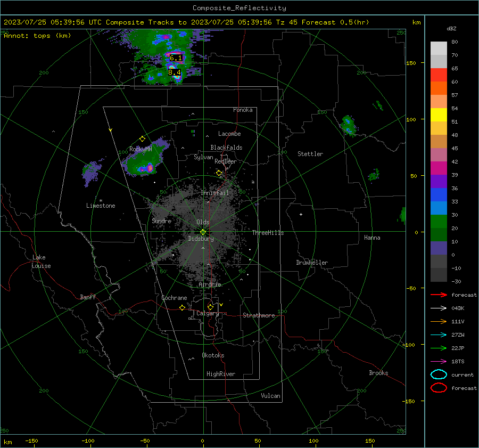Click the red swatch in dBZ scale
This screenshot has height=448, width=479.
pyautogui.click(x=439, y=75)
